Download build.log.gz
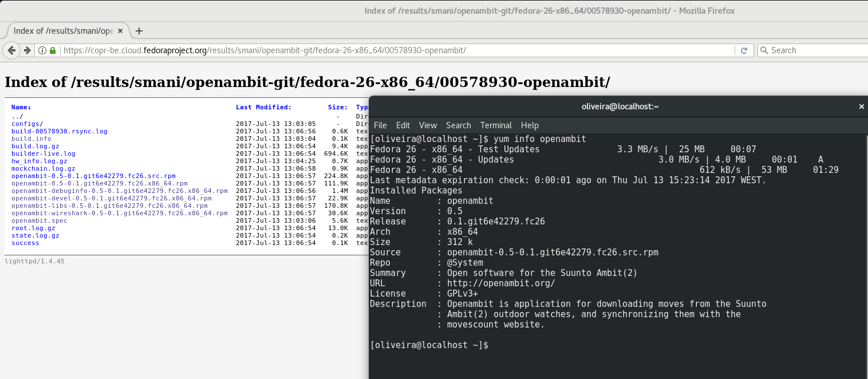 click(x=35, y=146)
